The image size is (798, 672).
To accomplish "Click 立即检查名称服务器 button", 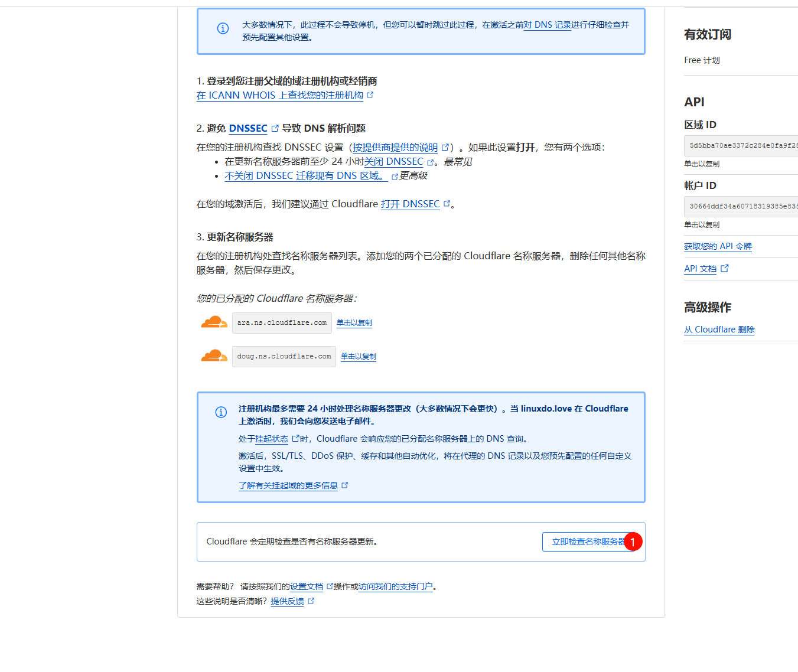I will click(x=588, y=541).
